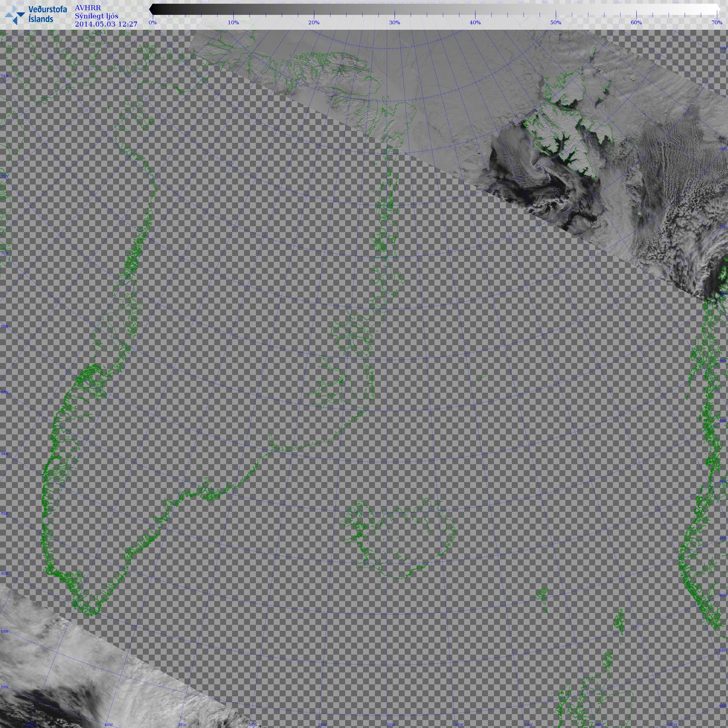Click the small Jan Mayen island outline
Screen dimensions: 728x728
coord(482,376)
